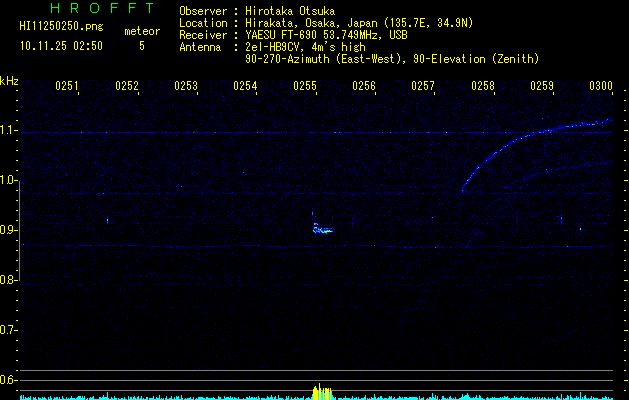The height and width of the screenshot is (400, 629).
Task: Click the 1.0 frequency axis label
Action: pyautogui.click(x=8, y=180)
